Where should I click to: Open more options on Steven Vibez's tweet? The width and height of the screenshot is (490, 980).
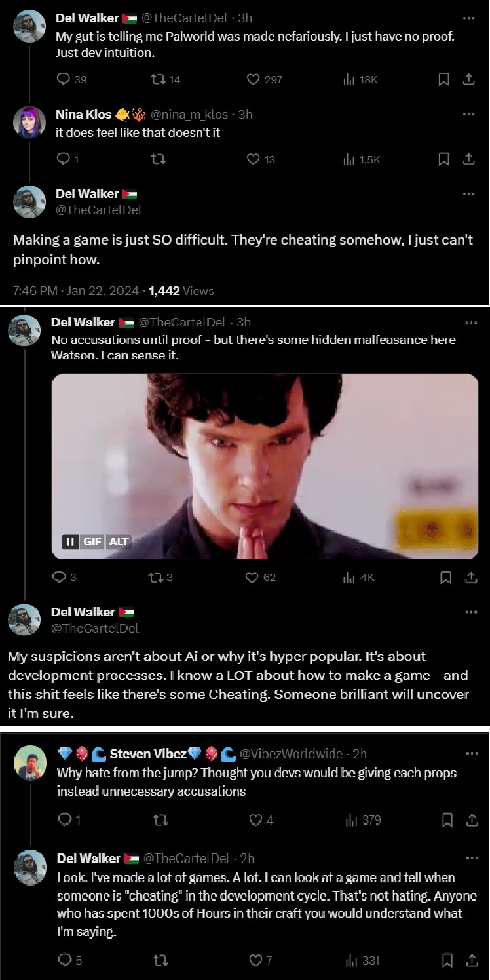click(471, 753)
